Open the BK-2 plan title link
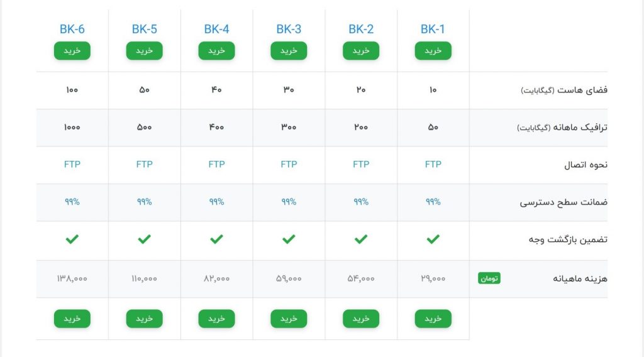 point(361,29)
